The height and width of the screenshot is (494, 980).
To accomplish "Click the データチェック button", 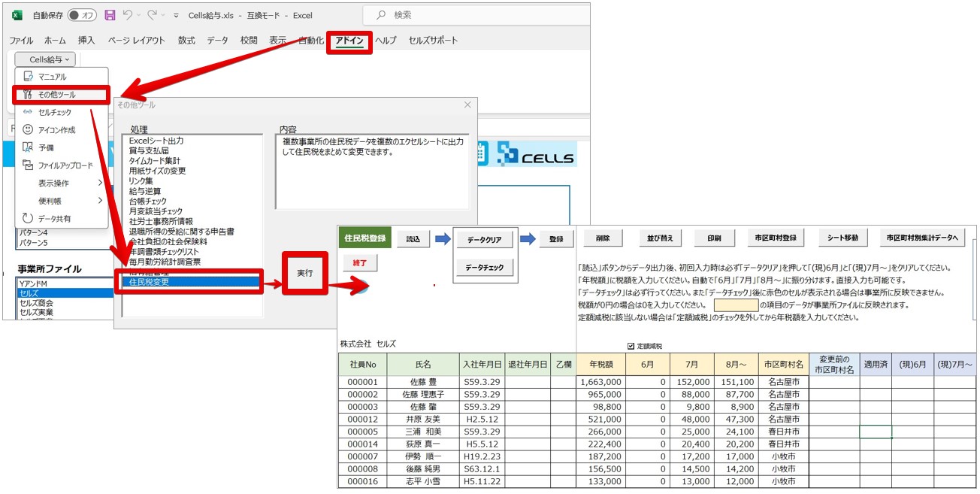I will [x=485, y=267].
